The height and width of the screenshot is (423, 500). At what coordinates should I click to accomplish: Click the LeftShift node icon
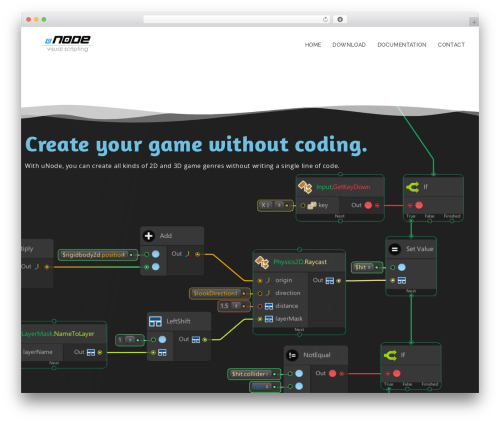coord(155,321)
